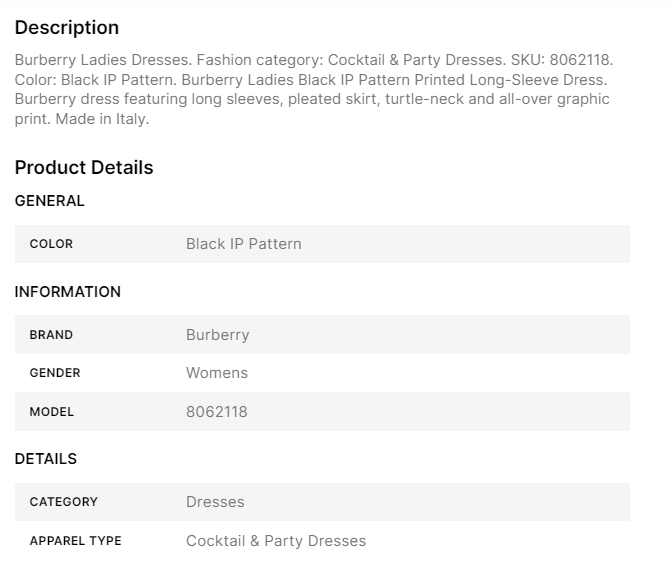The image size is (670, 561).
Task: Click the CATEGORY row label
Action: pos(63,502)
